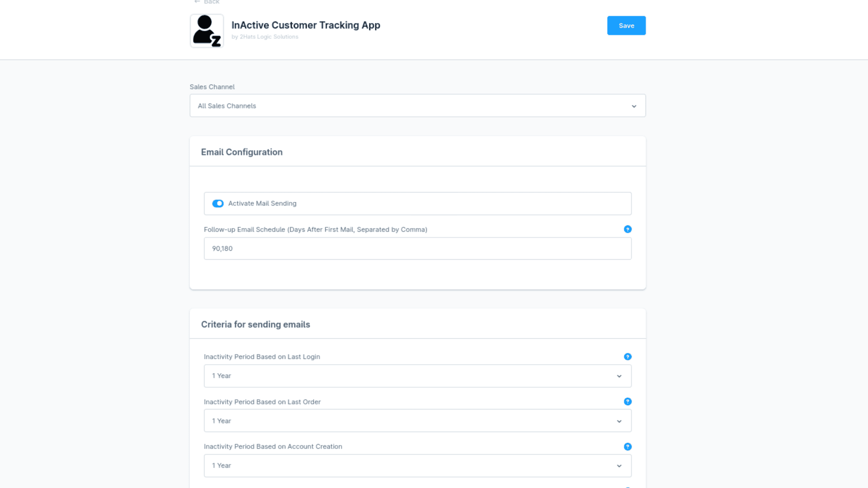Click the Sales Channel label
Screen dimensions: 868x488
point(212,87)
